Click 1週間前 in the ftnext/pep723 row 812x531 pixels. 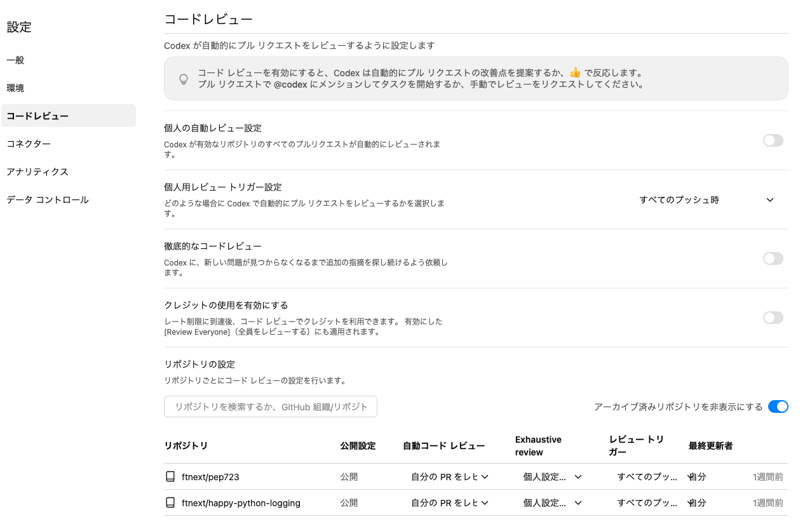click(x=768, y=476)
